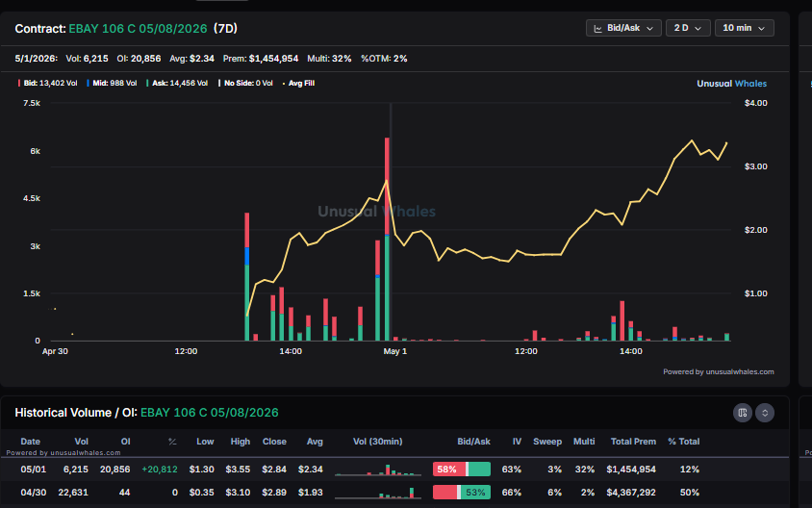Click the $4,367,292 total premium cell
This screenshot has height=508, width=812.
[631, 493]
